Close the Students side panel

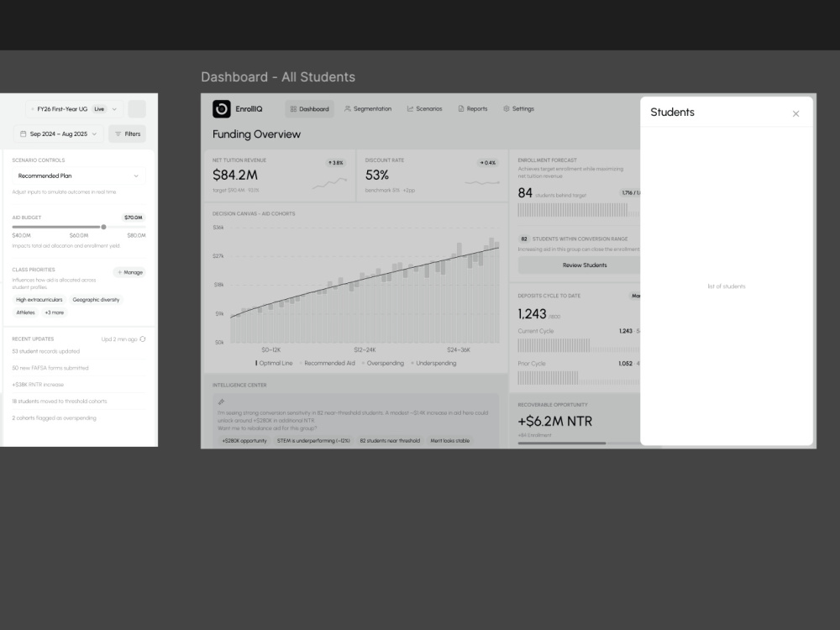pyautogui.click(x=795, y=113)
